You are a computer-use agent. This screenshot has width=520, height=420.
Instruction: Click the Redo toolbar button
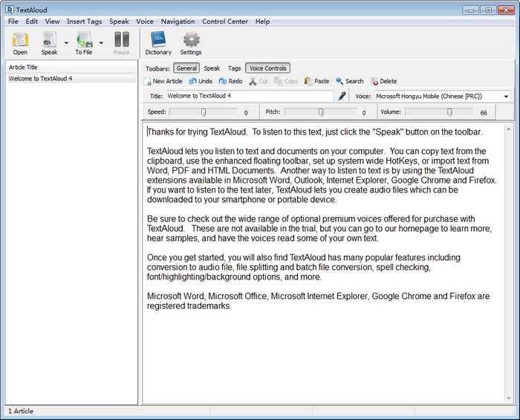230,81
